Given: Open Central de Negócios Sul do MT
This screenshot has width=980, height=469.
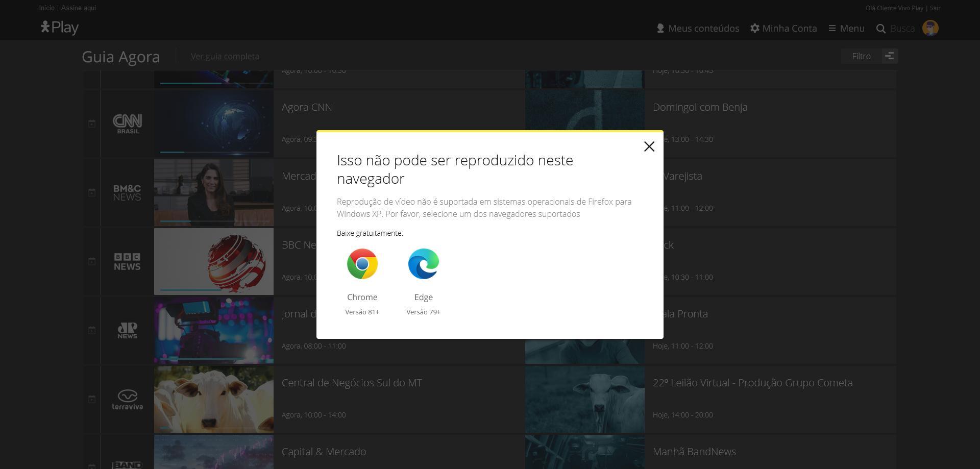Looking at the screenshot, I should [352, 383].
